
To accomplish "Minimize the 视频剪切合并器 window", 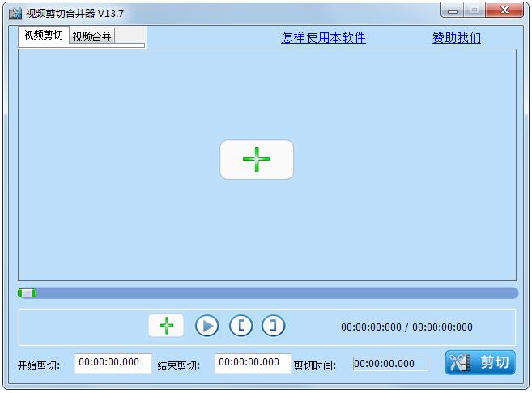I will pos(453,11).
